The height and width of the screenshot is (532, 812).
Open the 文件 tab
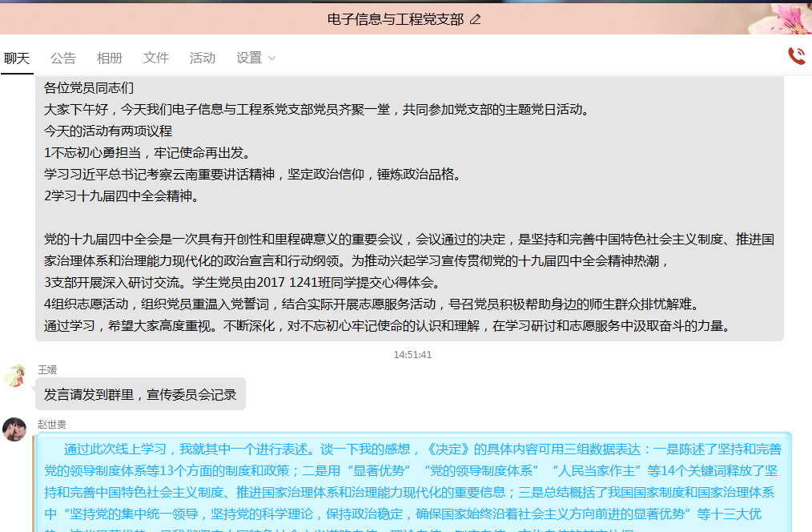pyautogui.click(x=156, y=58)
